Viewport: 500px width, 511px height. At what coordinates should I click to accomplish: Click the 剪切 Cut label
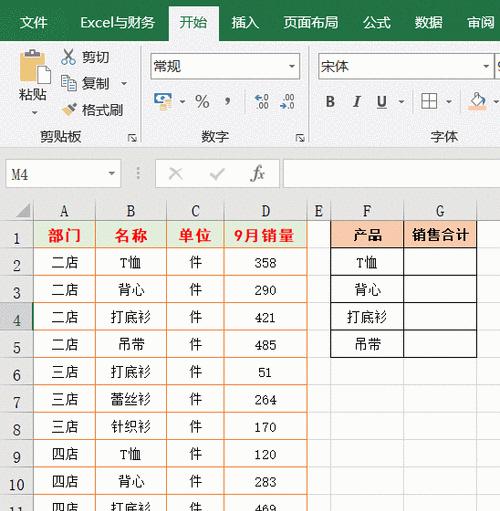click(x=96, y=57)
